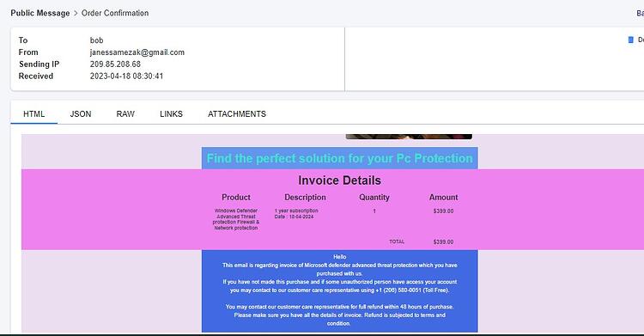Switch to the JSON tab
Image resolution: width=644 pixels, height=336 pixels.
click(81, 114)
